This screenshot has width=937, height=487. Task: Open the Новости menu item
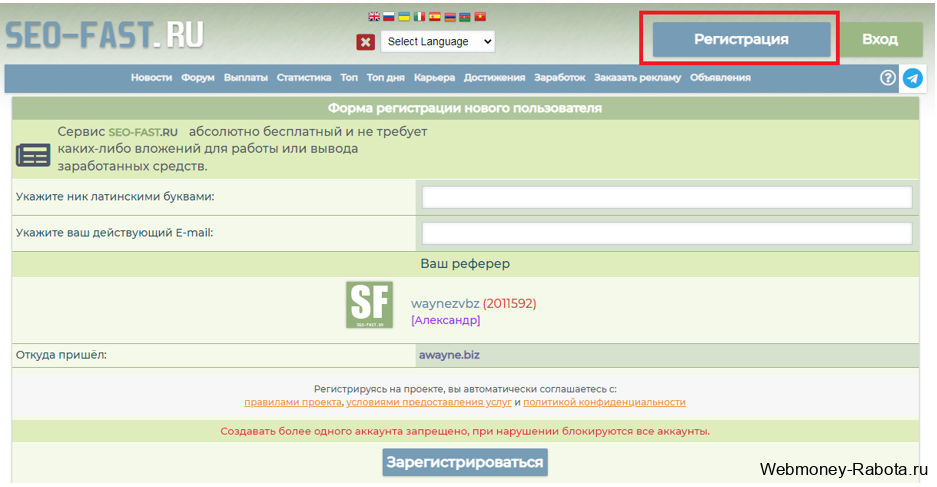(151, 78)
